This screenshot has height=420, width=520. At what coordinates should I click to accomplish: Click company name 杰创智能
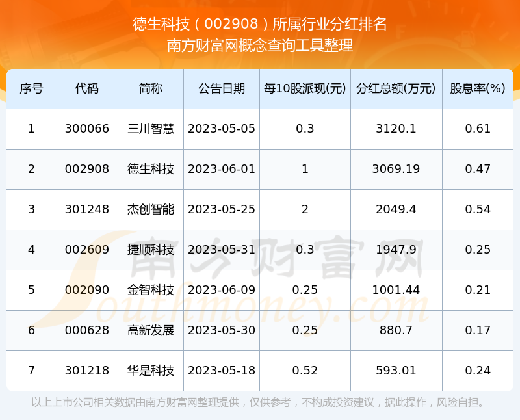pos(151,209)
